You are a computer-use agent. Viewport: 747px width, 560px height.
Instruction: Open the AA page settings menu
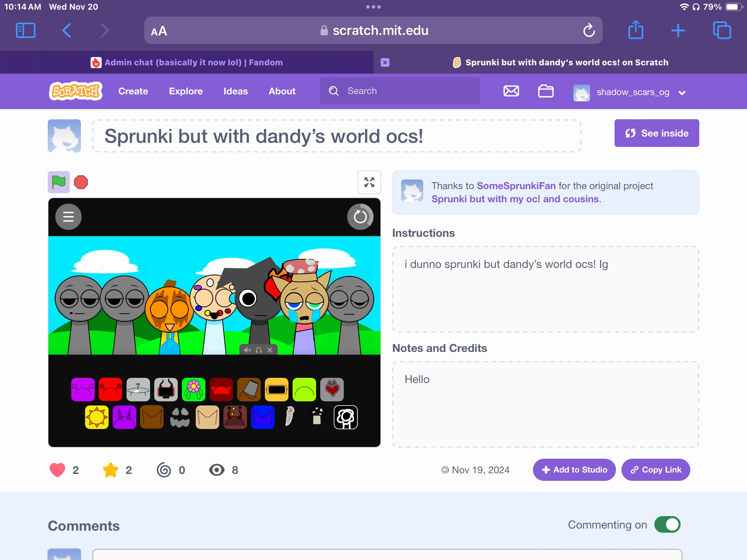pyautogui.click(x=159, y=30)
